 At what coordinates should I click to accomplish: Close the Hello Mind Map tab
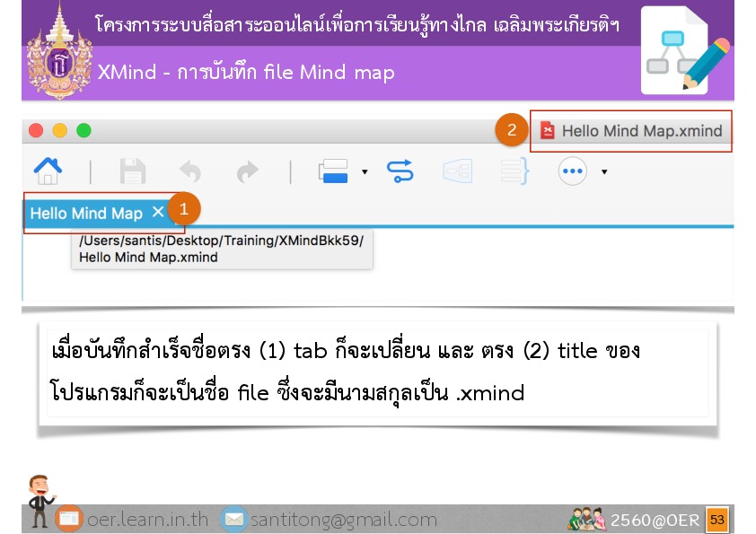tap(158, 213)
